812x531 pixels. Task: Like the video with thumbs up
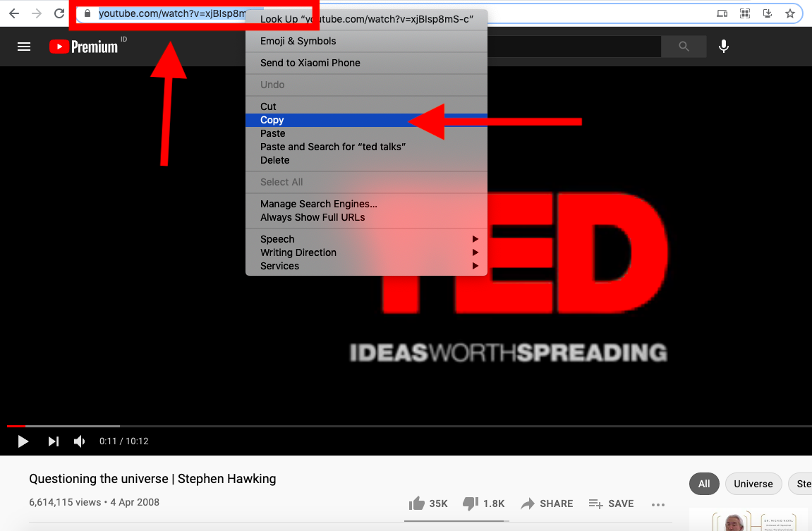(428, 503)
